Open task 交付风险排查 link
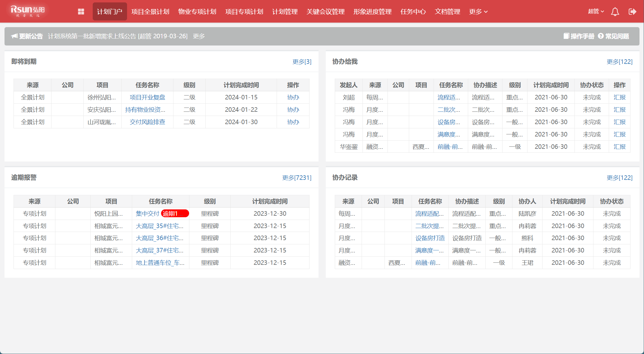 [x=147, y=122]
